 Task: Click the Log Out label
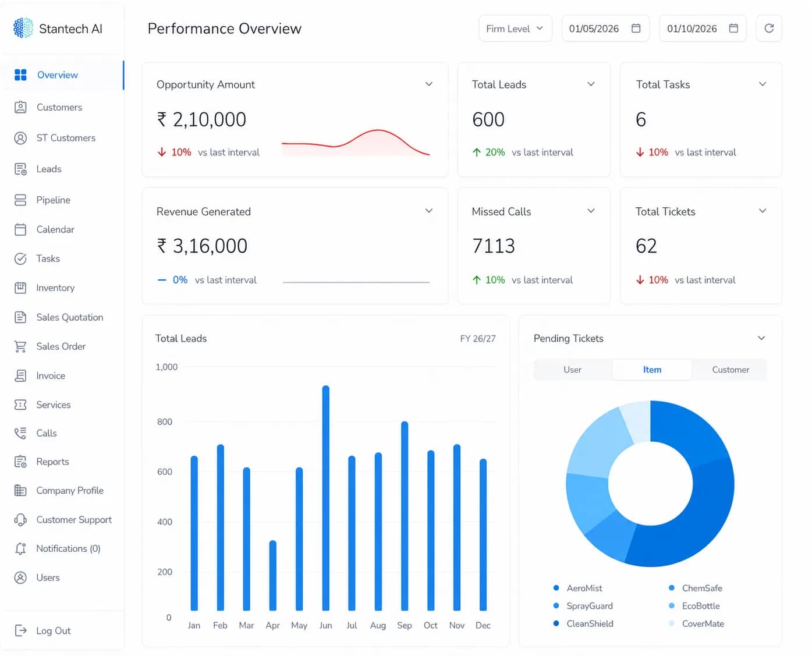(x=54, y=630)
